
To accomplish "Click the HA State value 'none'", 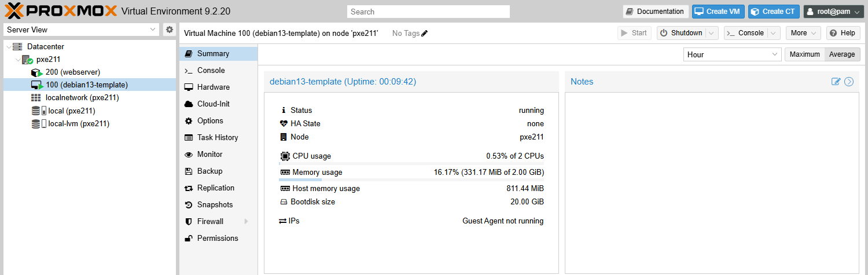I will 535,124.
